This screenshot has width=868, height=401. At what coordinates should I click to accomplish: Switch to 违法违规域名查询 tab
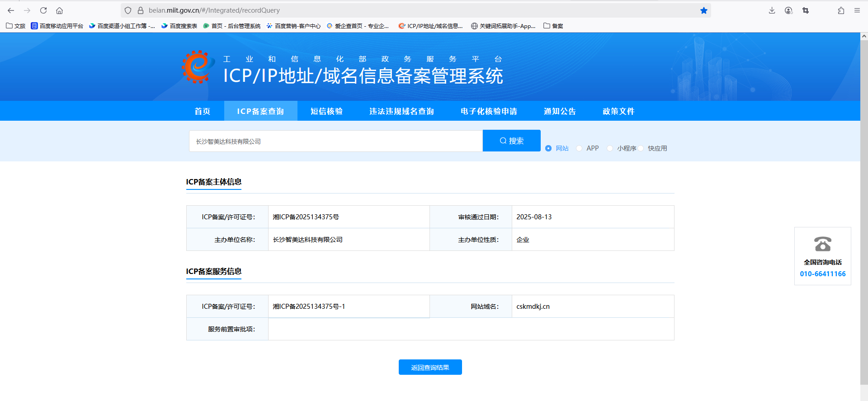pos(401,111)
